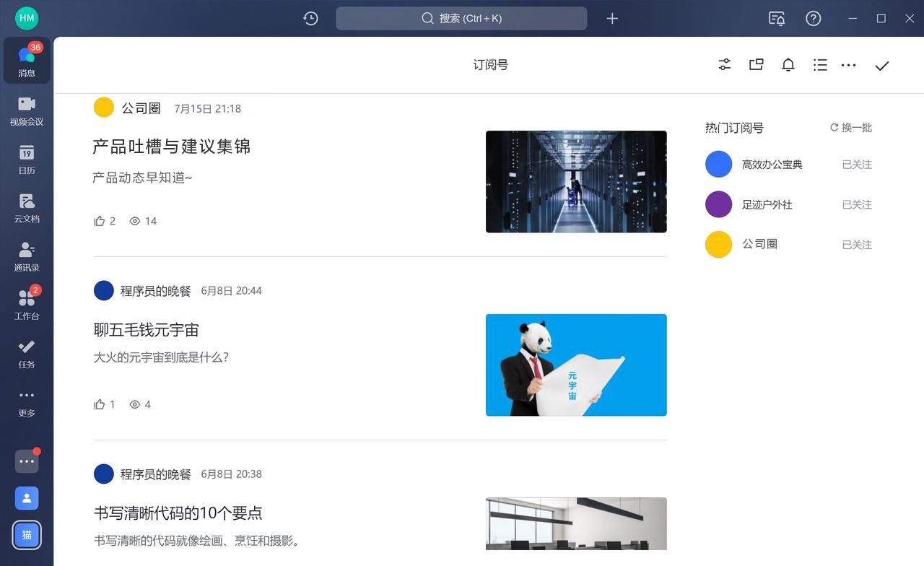Screen dimensions: 924x566
Task: Open the Calendar (日历) sidebar icon
Action: click(x=27, y=160)
